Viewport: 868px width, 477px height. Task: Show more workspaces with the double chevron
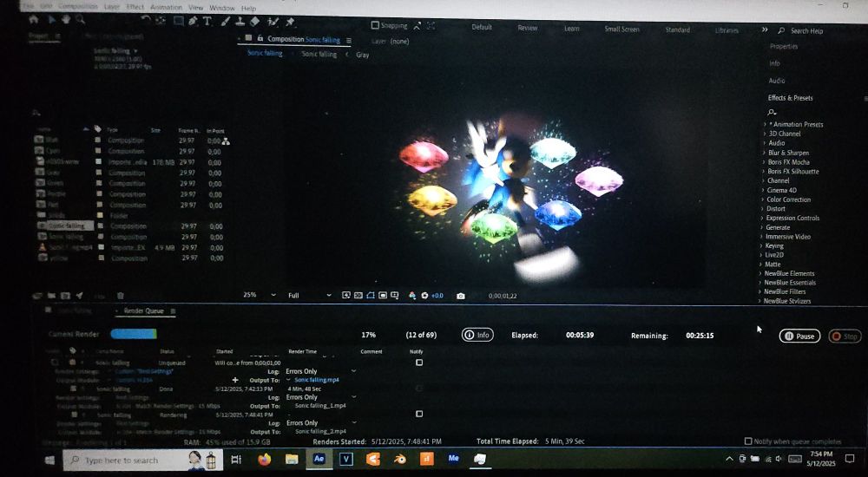coord(765,29)
